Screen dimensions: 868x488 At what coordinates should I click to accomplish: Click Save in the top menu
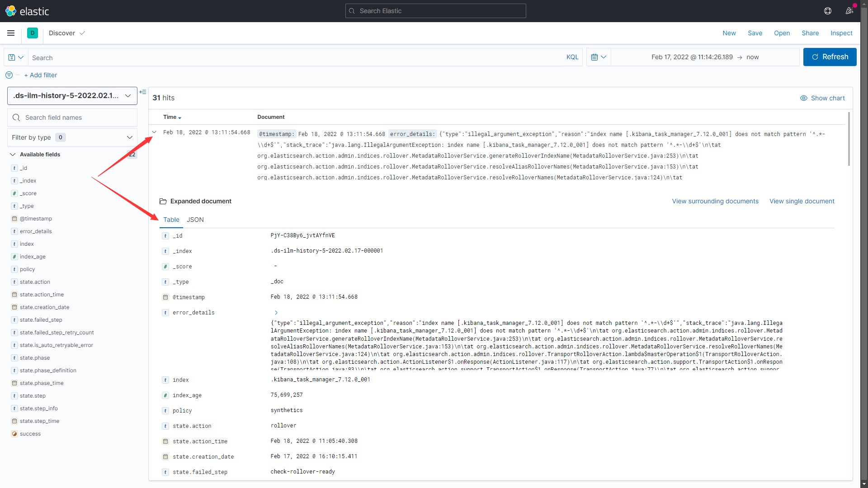click(755, 33)
